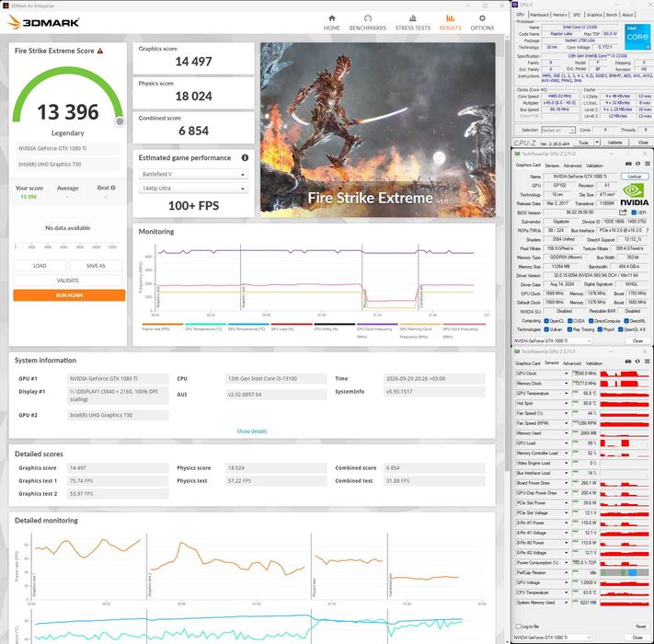
Task: Open the Battlefield V game dropdown
Action: click(193, 175)
